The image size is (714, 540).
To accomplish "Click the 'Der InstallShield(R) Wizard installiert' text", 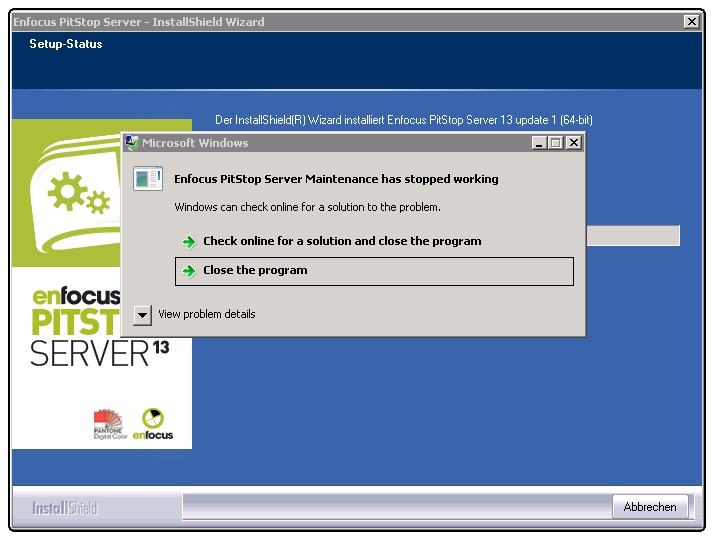I will pyautogui.click(x=403, y=120).
